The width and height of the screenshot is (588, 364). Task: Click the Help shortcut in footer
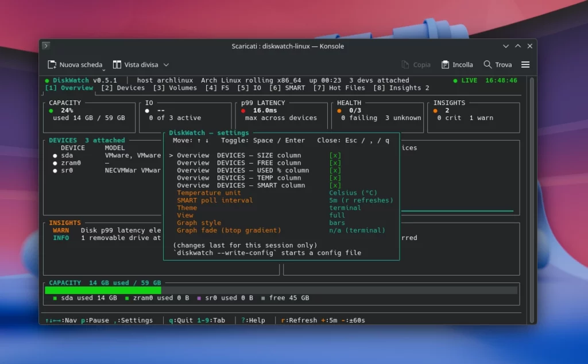coord(253,320)
